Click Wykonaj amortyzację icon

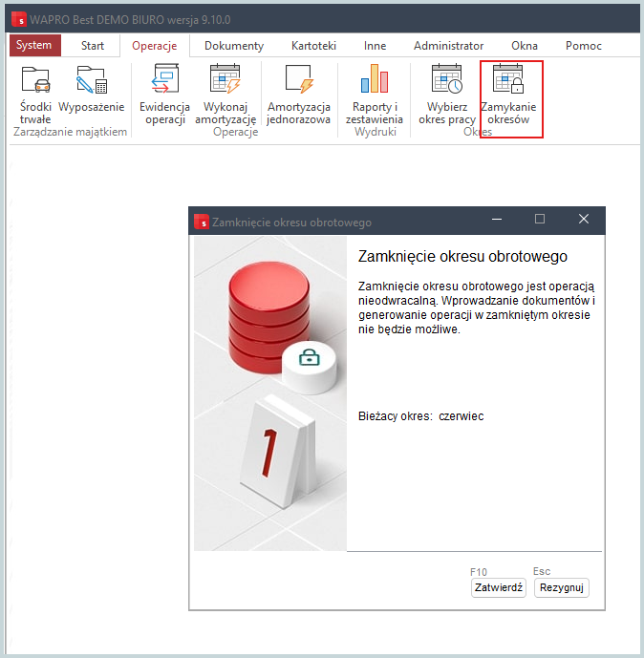(225, 79)
